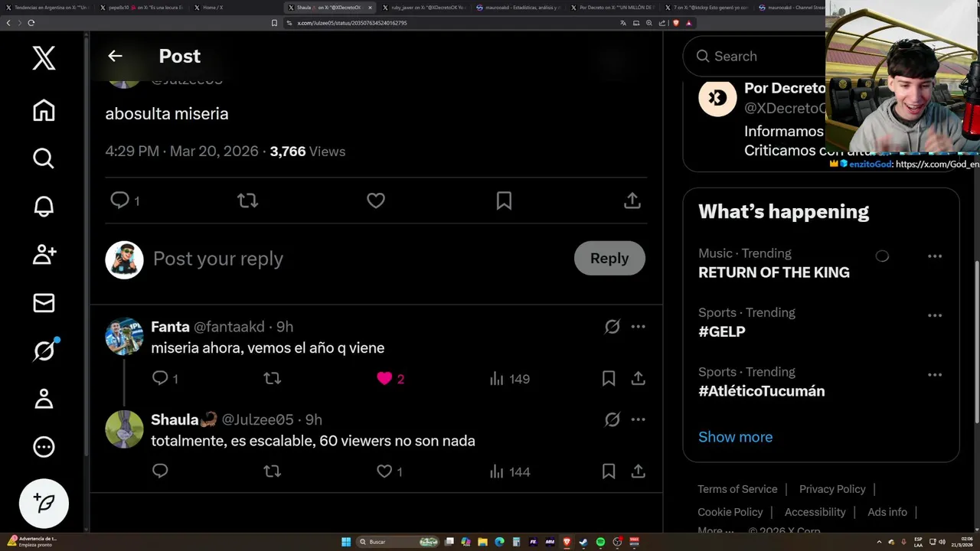Image resolution: width=980 pixels, height=551 pixels.
Task: Open Messages envelope in sidebar
Action: coord(44,303)
